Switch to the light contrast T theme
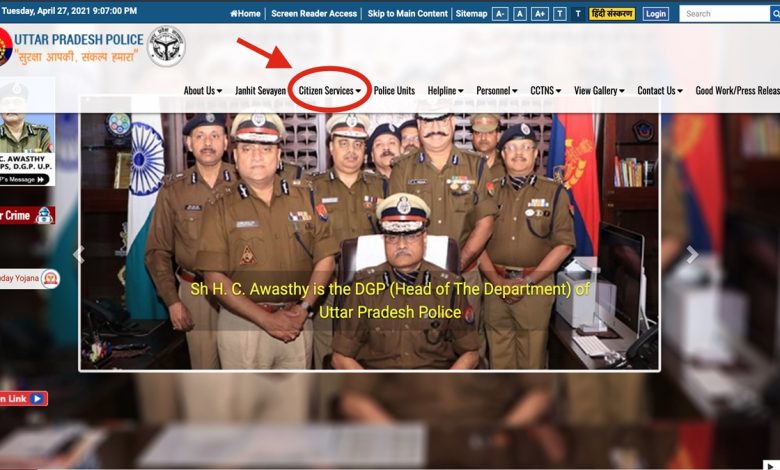 pos(559,14)
